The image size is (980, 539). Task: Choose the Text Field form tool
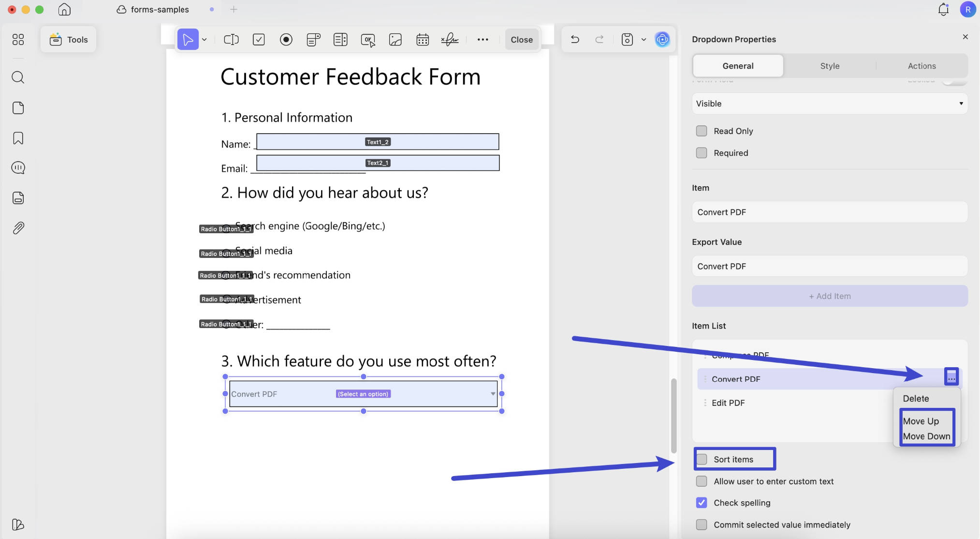pos(231,39)
